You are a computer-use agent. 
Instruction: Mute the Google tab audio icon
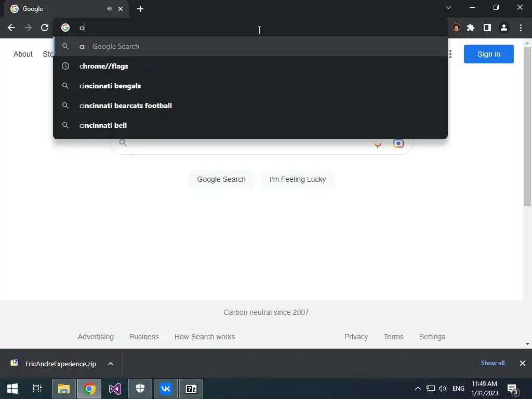tap(109, 9)
